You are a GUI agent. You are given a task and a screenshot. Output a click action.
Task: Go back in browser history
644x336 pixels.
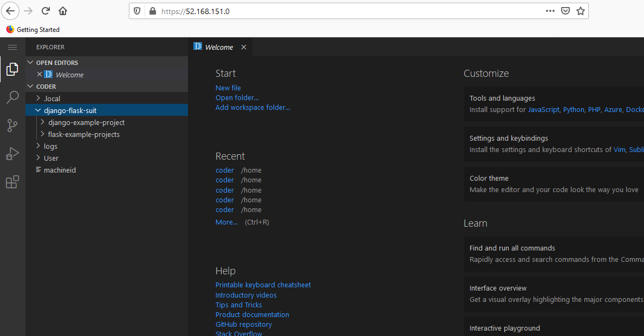coord(10,11)
